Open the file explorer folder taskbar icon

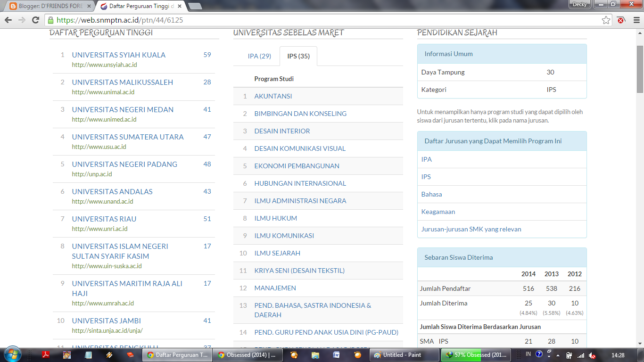point(315,355)
